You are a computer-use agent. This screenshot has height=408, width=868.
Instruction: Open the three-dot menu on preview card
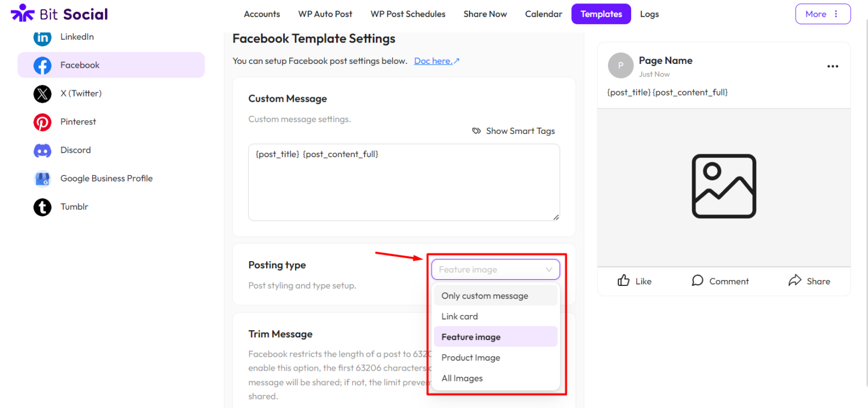tap(832, 66)
